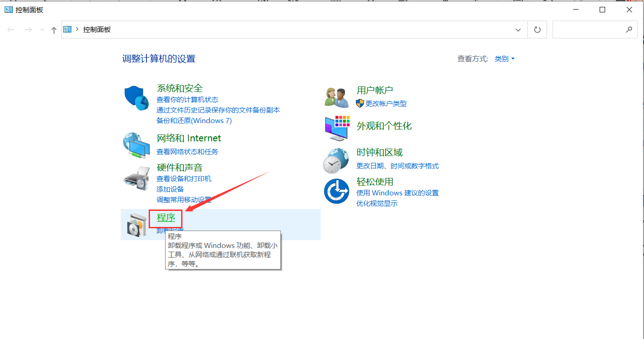The height and width of the screenshot is (339, 644).
Task: Open the Clock and Region clock icon
Action: 336,161
